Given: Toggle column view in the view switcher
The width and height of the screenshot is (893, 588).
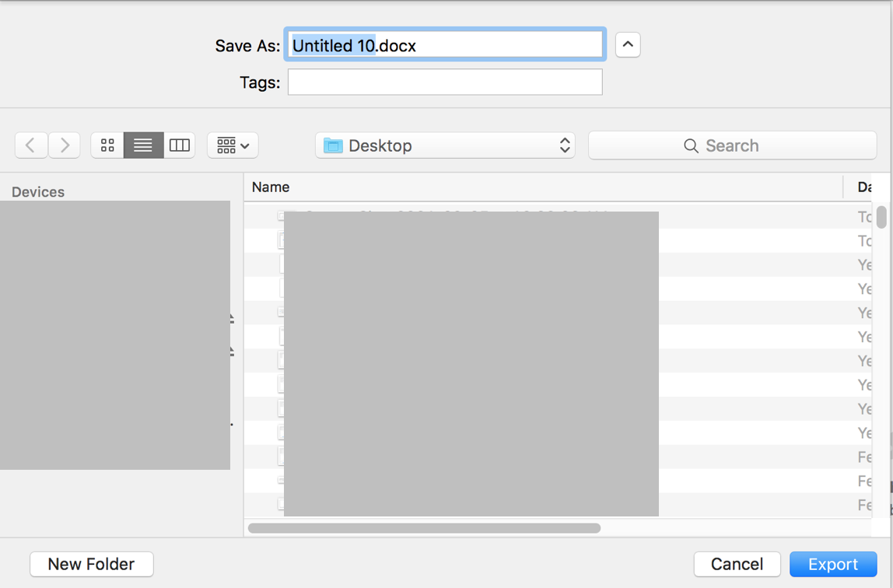Looking at the screenshot, I should [x=180, y=145].
